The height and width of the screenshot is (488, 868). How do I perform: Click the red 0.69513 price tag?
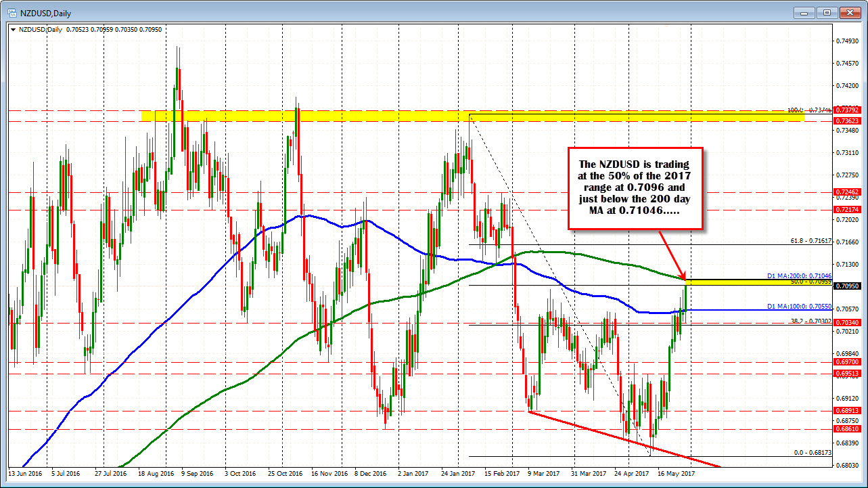point(848,374)
